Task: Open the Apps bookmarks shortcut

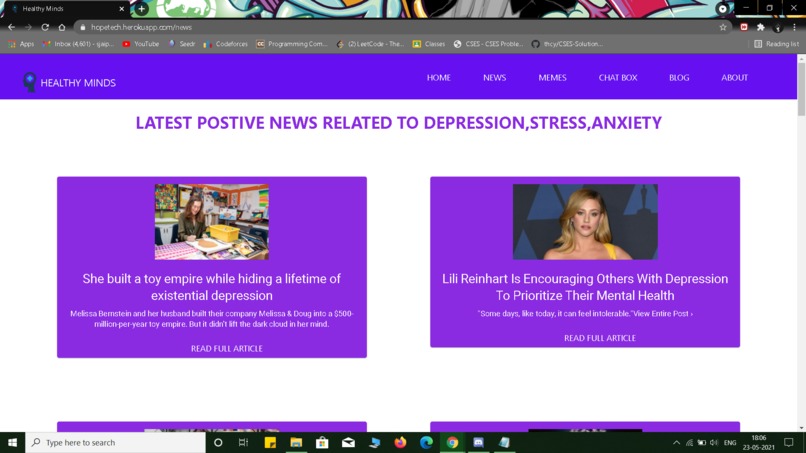Action: pos(21,44)
